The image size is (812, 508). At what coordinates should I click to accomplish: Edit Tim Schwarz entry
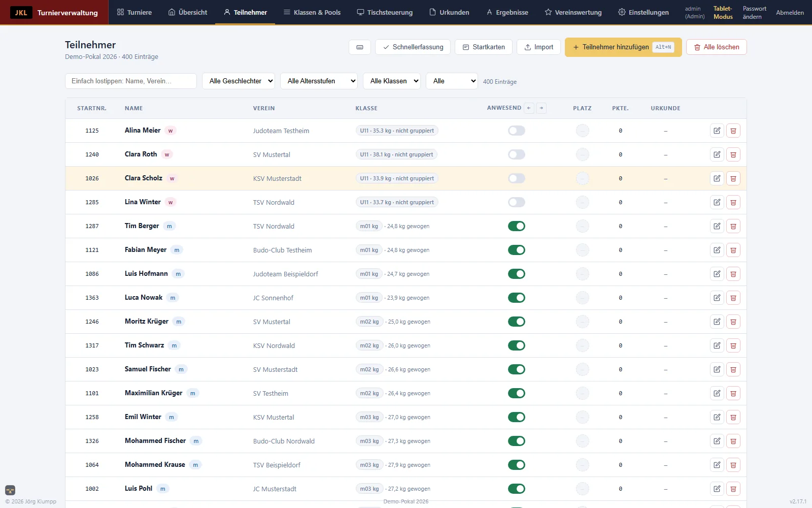coord(717,345)
